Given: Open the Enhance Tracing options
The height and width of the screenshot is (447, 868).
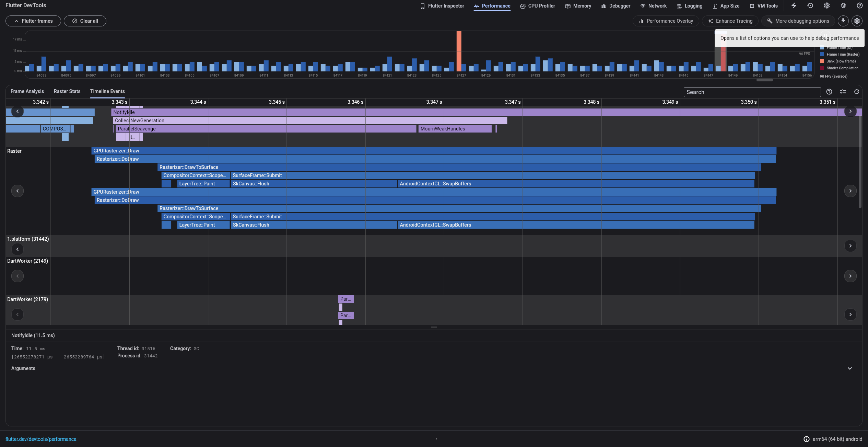Looking at the screenshot, I should coord(730,21).
